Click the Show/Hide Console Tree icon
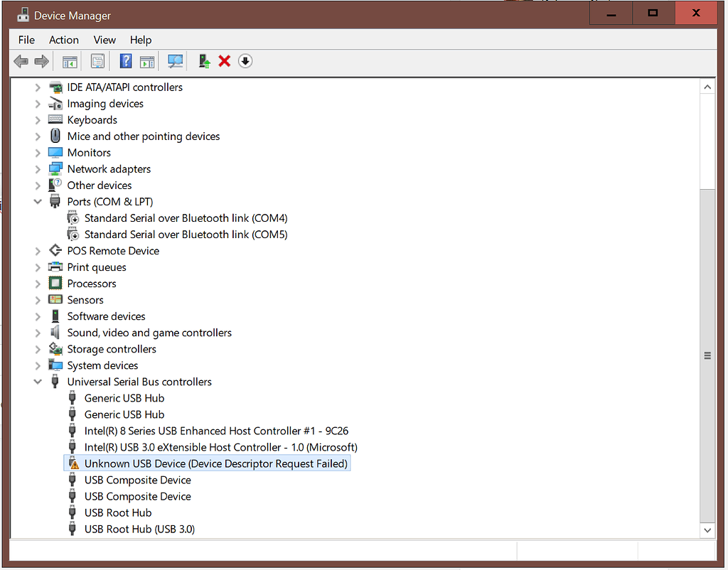This screenshot has width=728, height=570. (x=69, y=61)
